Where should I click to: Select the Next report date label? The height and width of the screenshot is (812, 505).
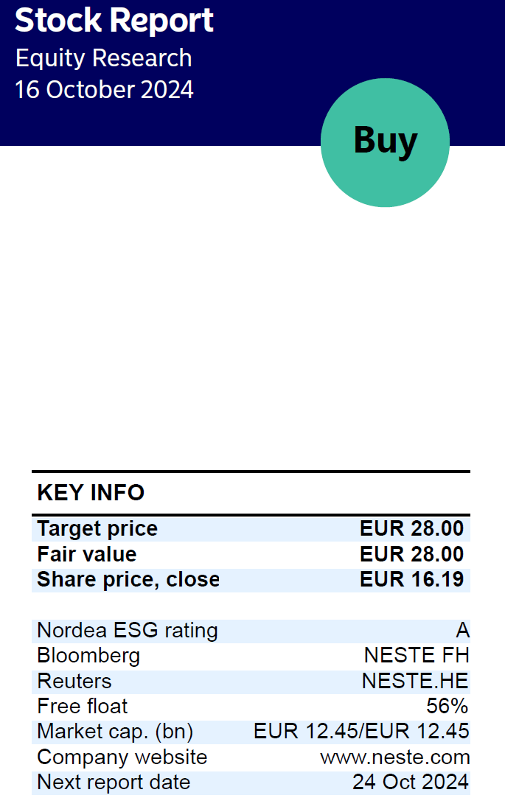(x=114, y=783)
